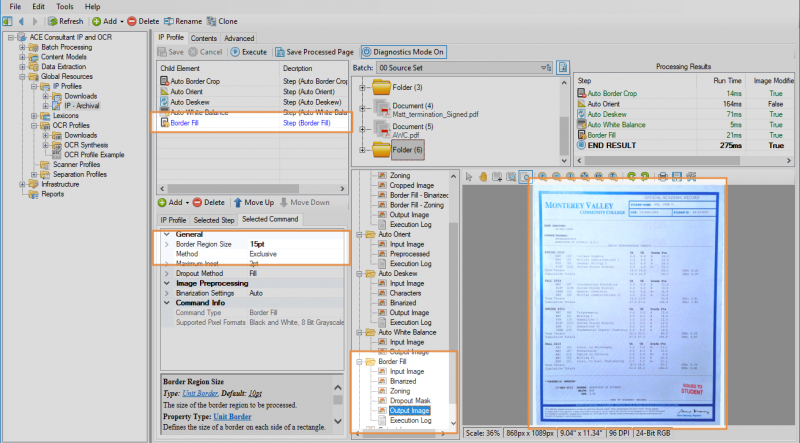Select the Border Fill child element row
This screenshot has height=443, width=800.
point(253,123)
